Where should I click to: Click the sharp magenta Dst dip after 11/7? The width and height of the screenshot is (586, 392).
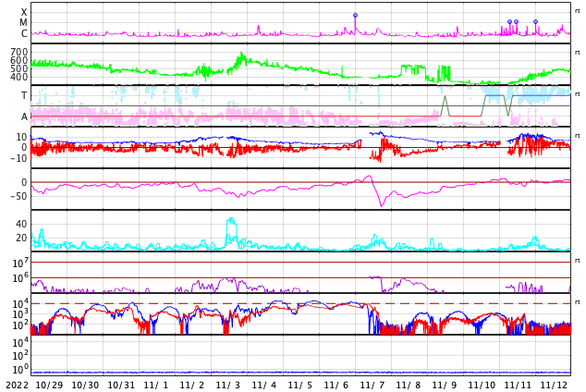coord(381,203)
